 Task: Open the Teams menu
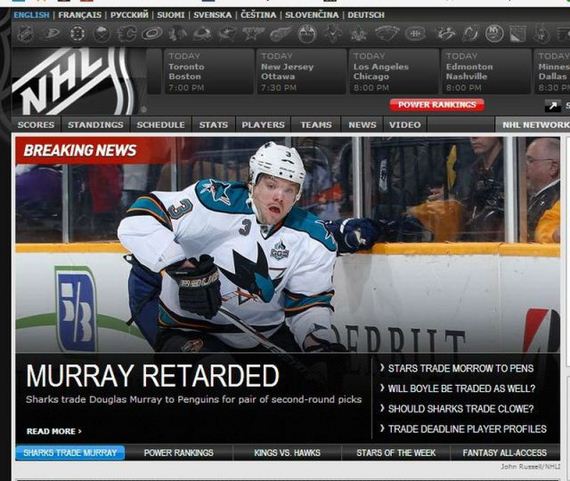click(x=316, y=125)
